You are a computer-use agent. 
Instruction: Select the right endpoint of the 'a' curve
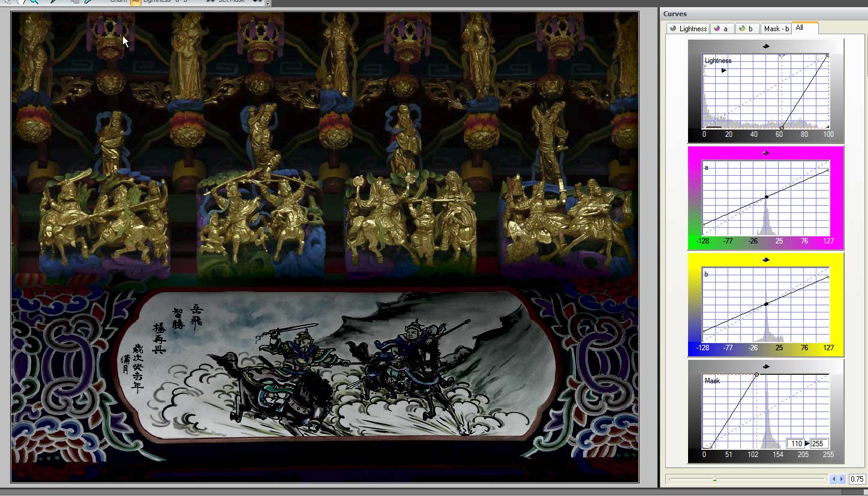(828, 170)
